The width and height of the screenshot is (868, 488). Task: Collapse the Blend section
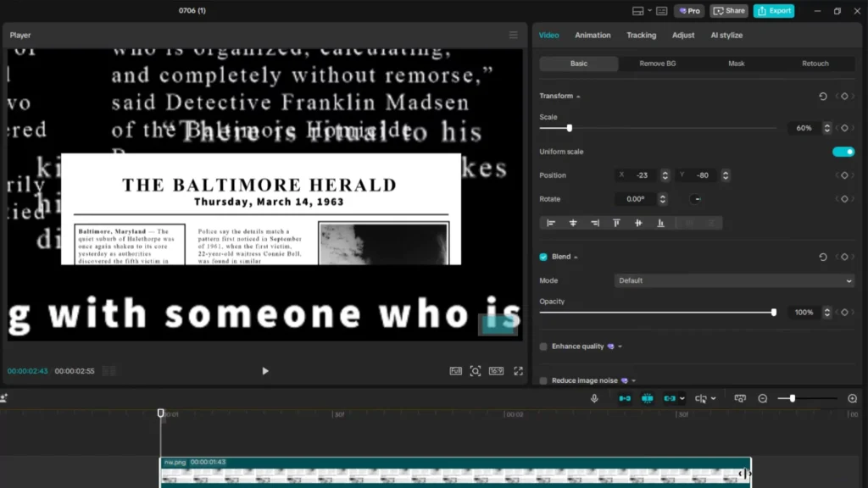coord(576,257)
